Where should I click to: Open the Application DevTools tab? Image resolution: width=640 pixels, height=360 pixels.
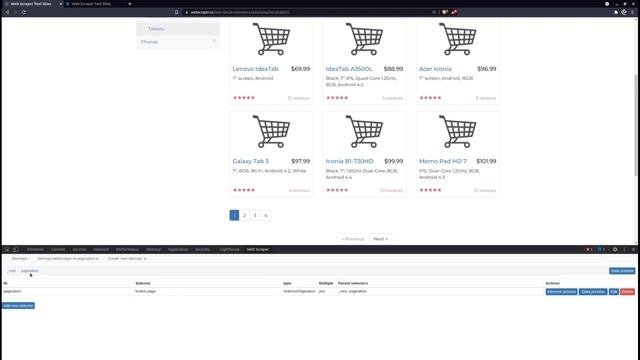178,249
